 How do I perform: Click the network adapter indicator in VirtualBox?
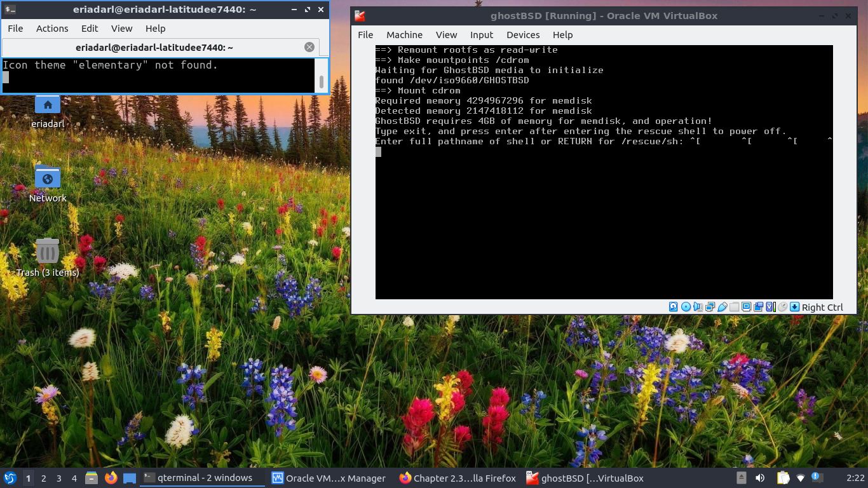click(x=710, y=307)
